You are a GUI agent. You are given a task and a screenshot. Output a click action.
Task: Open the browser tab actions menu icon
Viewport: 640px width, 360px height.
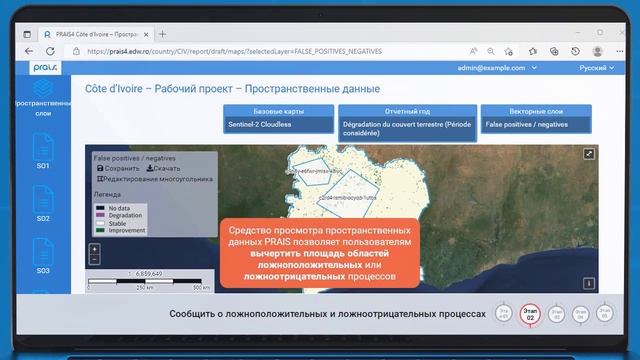click(x=27, y=35)
